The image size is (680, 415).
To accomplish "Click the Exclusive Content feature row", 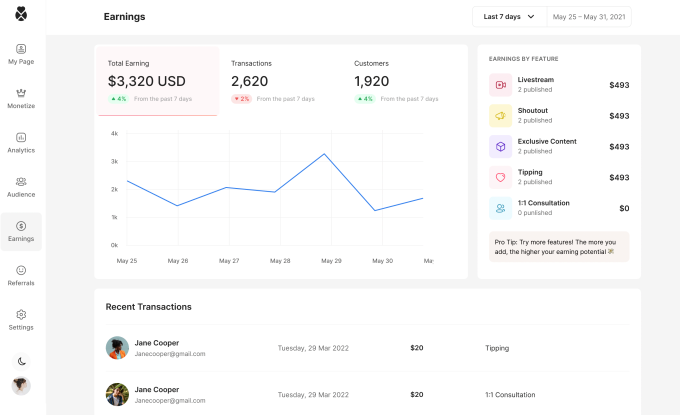I will (x=559, y=147).
